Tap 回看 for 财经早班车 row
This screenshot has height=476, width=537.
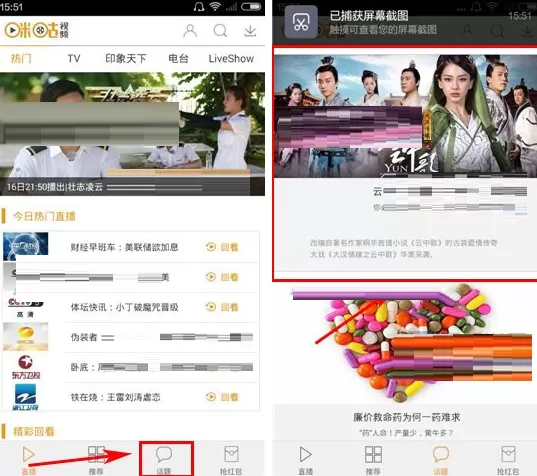point(222,247)
